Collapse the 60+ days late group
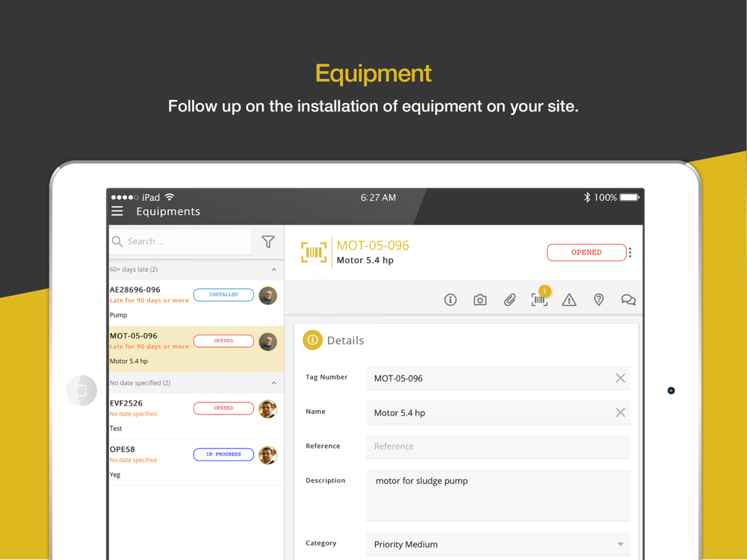This screenshot has width=747, height=560. coord(274,270)
